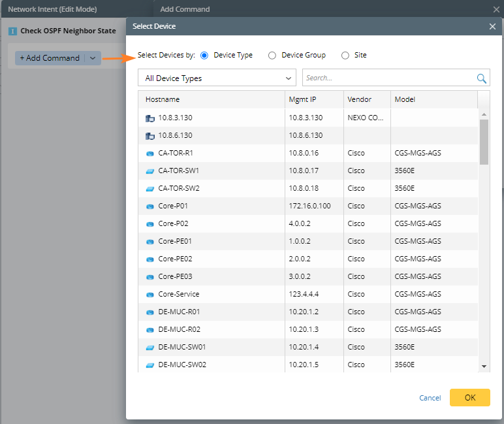Focus the device Search input field
Image resolution: width=504 pixels, height=424 pixels.
pos(389,78)
